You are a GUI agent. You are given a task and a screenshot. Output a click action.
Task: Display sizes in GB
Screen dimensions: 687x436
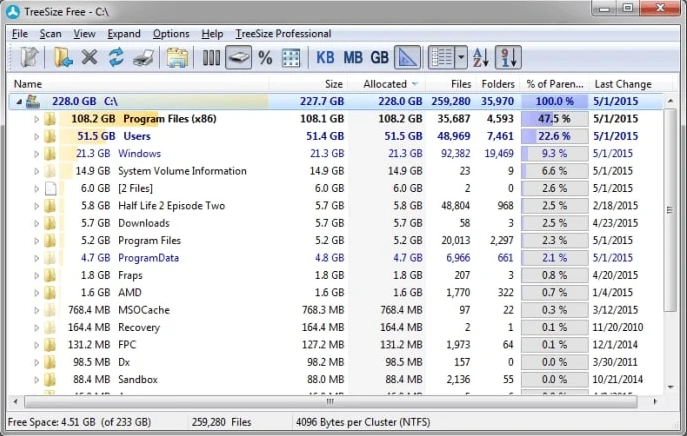[379, 57]
